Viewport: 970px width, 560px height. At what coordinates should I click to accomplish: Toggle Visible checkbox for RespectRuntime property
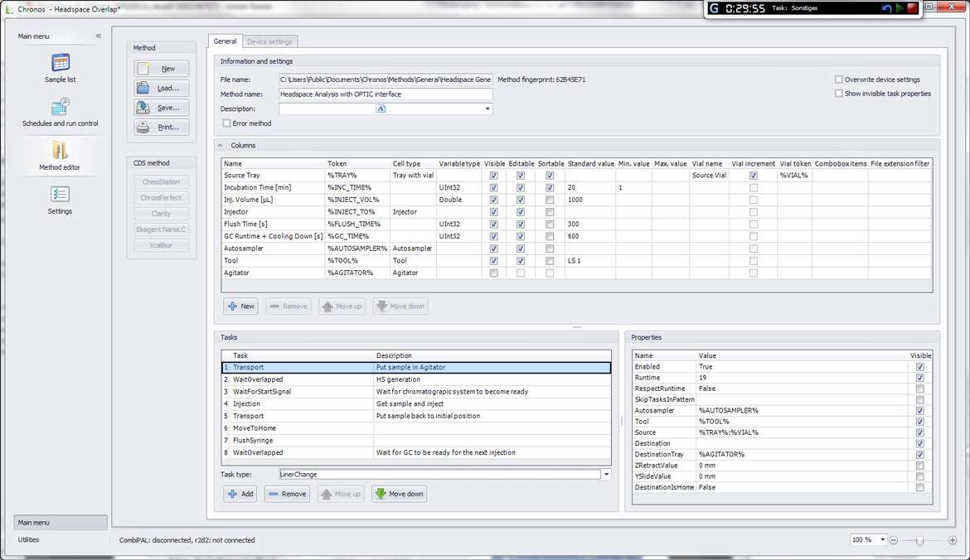point(920,389)
